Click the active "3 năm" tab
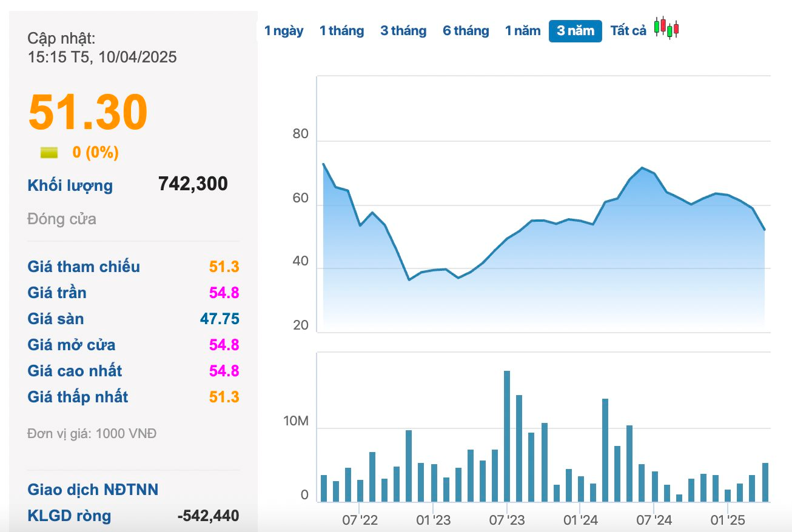 [x=575, y=31]
